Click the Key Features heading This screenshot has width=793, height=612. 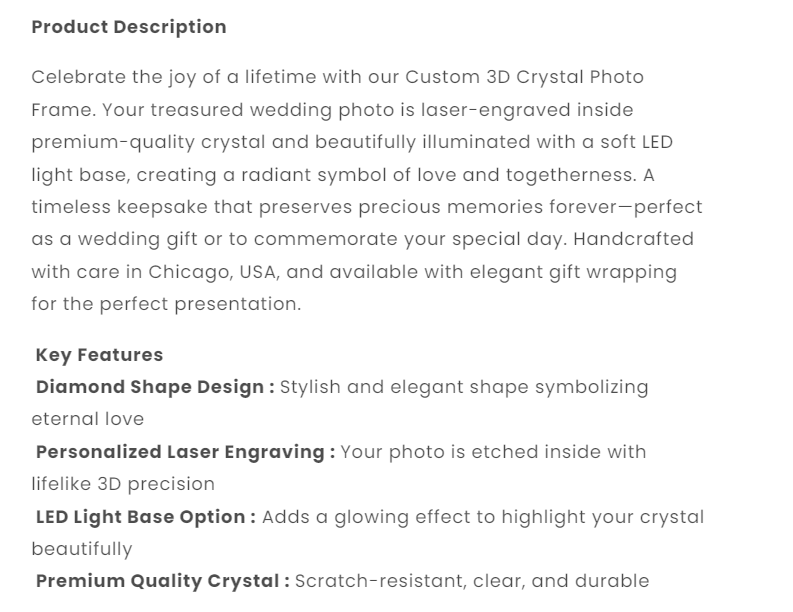click(x=99, y=354)
